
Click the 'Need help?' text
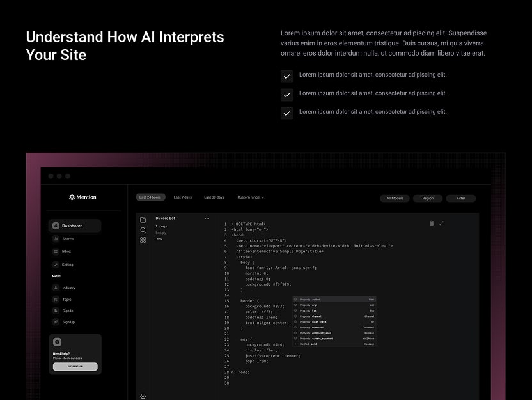[61, 353]
